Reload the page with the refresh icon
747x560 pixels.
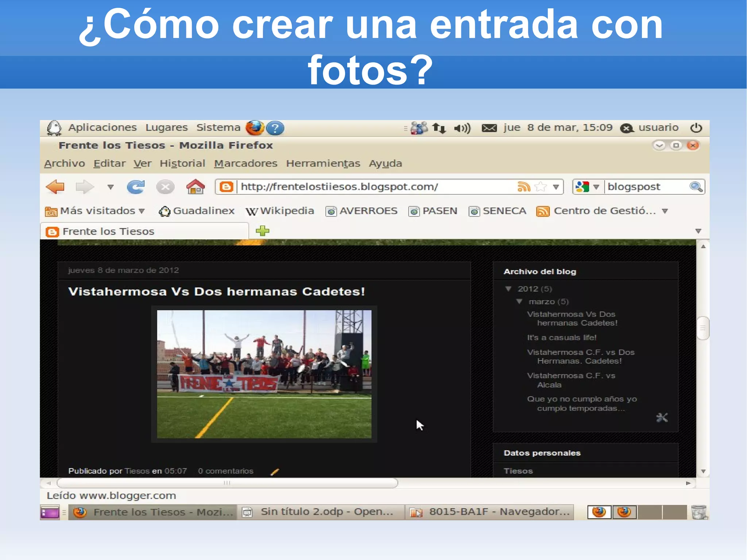[136, 187]
